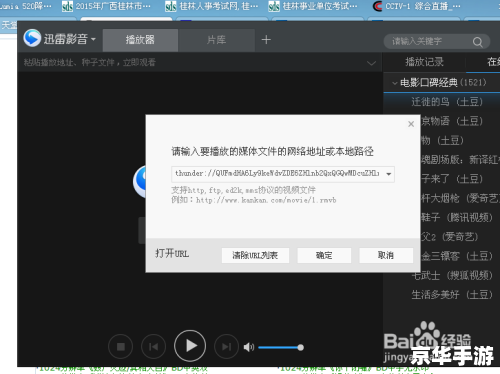Click the Xunlei Yingyin logo icon
The width and height of the screenshot is (500, 374).
click(x=32, y=38)
